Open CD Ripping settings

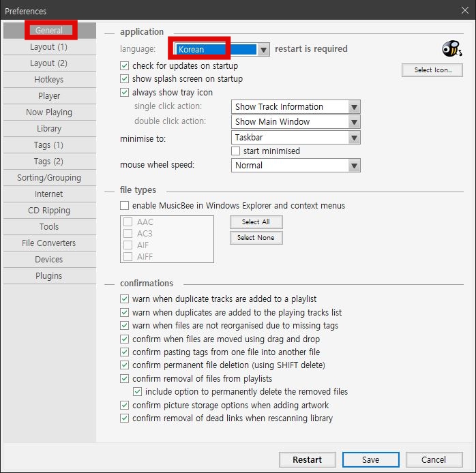50,211
